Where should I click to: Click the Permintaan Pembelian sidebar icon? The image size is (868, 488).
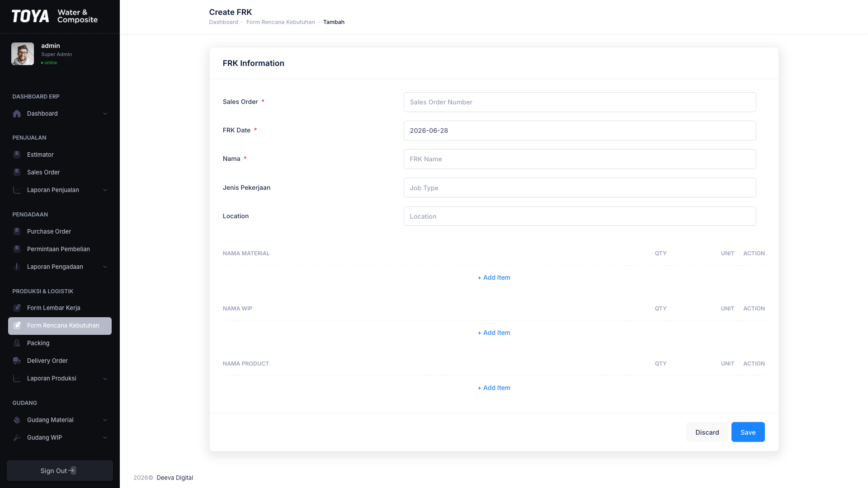point(17,249)
